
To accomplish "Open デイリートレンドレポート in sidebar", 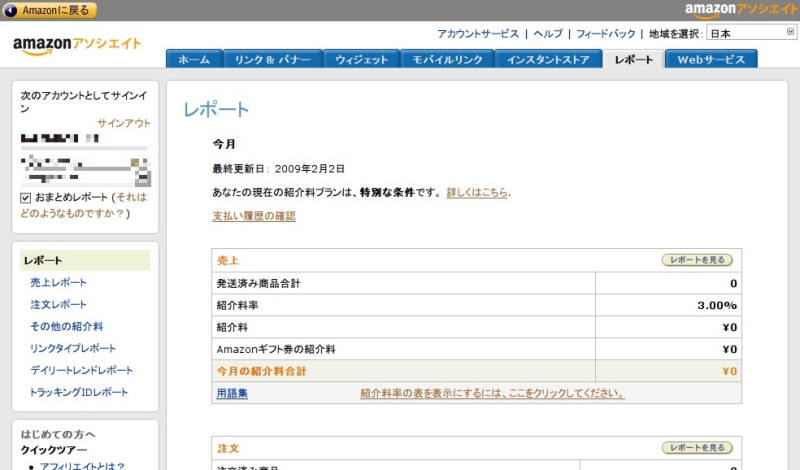I will tap(82, 370).
